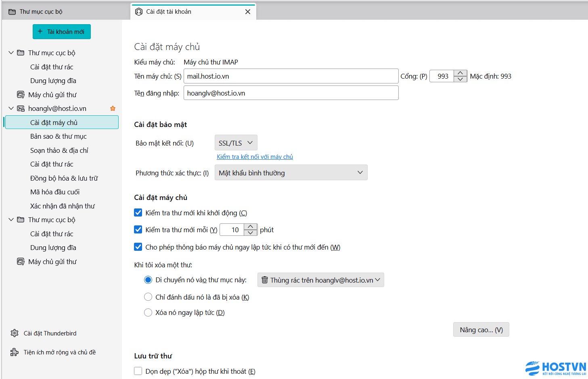Open the Mật khẩu bình thường authentication dropdown
Viewport: 588px width, 379px height.
(x=291, y=173)
